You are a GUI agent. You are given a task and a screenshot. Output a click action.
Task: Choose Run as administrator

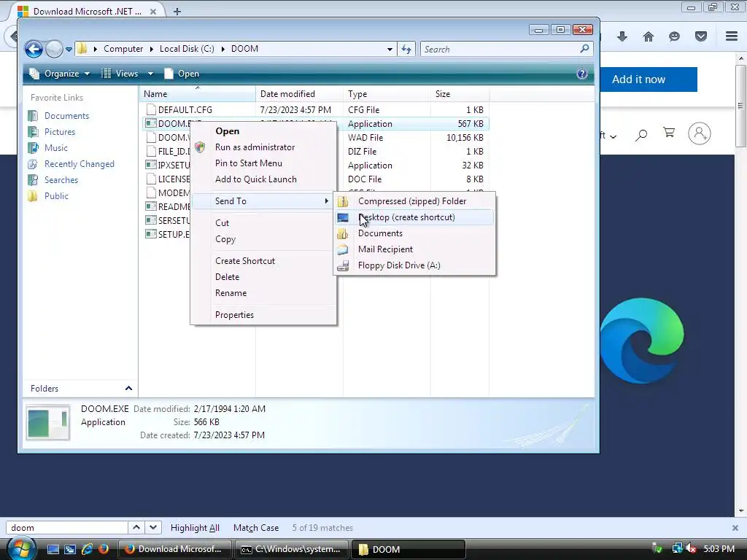click(x=263, y=147)
